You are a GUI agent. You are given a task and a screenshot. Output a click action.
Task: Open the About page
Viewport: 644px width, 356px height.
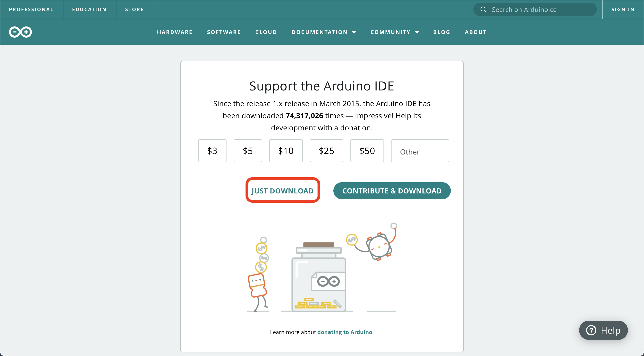(476, 32)
